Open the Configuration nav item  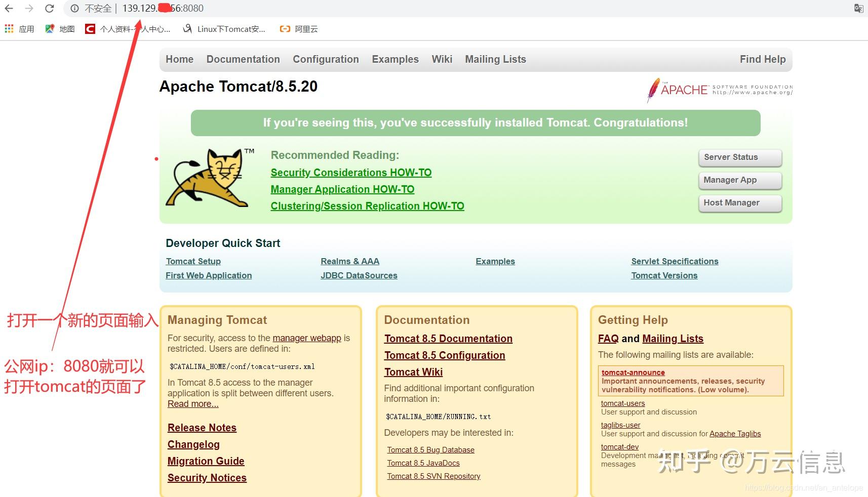326,59
